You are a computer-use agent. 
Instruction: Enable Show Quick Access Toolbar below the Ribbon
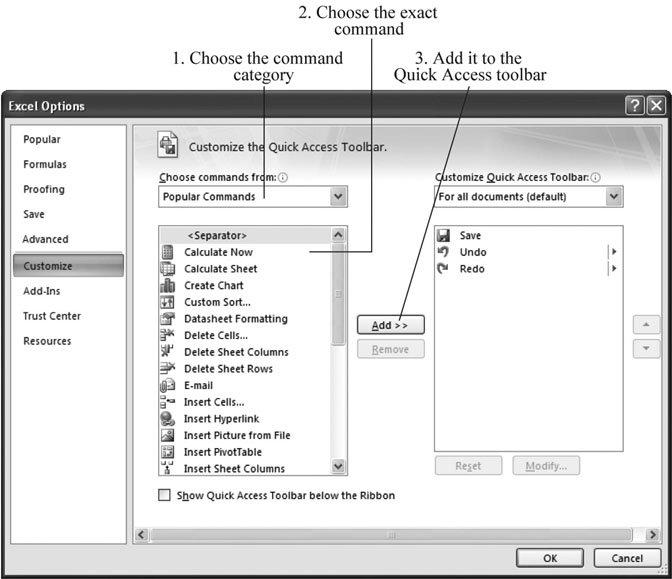(x=164, y=495)
